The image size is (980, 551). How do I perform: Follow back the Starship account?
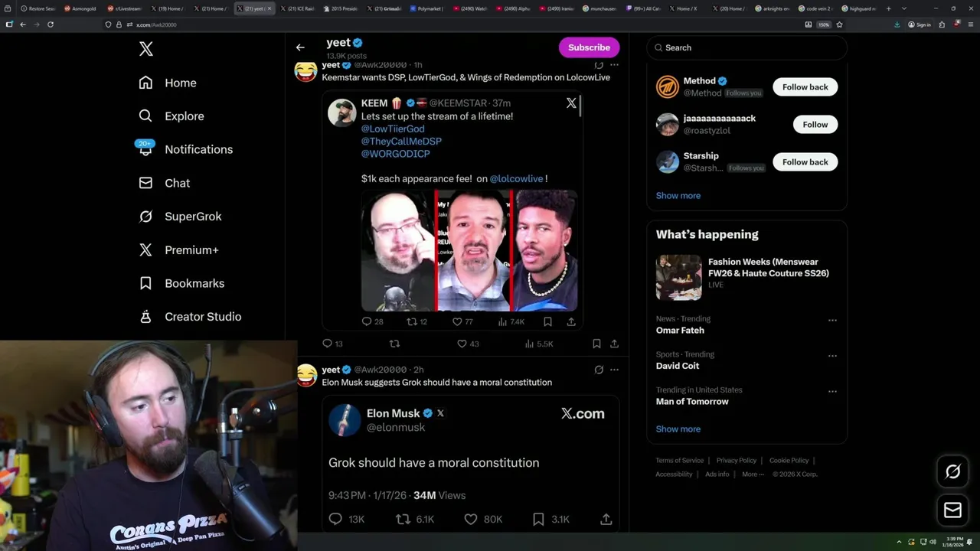pos(805,162)
